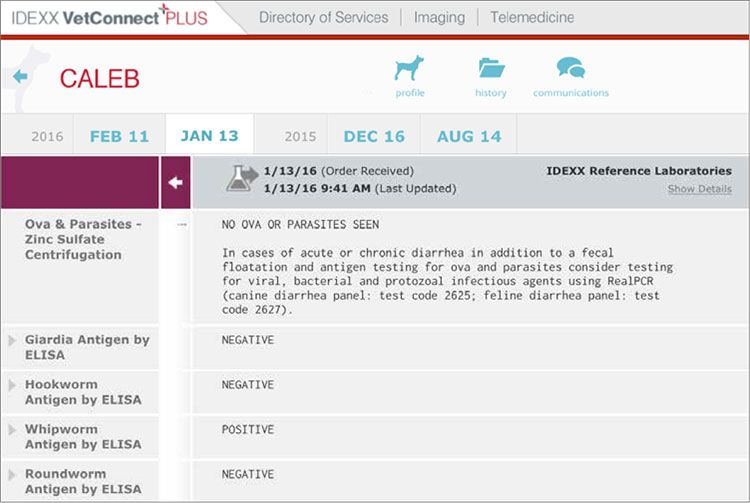Click the white arrow on maroon panel
This screenshot has width=750, height=503.
pyautogui.click(x=176, y=182)
